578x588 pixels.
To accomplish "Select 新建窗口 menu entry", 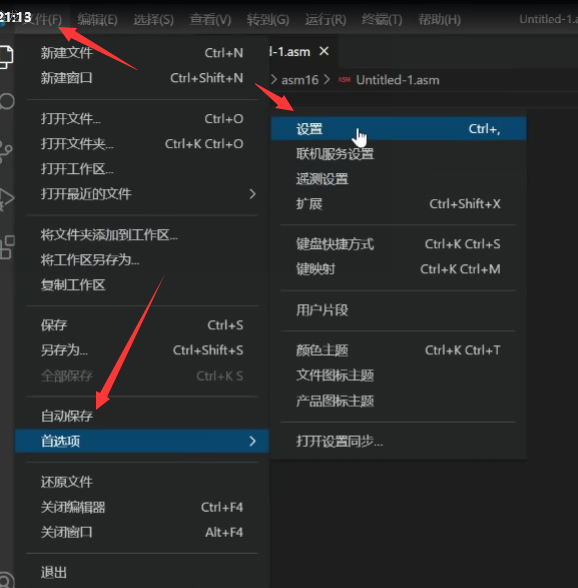I will tap(142, 78).
